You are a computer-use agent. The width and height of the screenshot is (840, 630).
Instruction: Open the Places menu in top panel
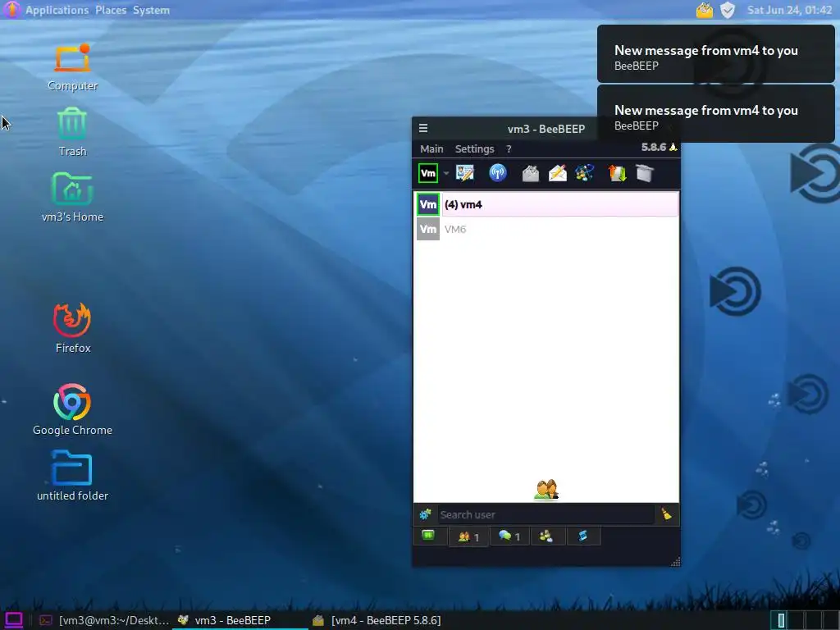coord(111,10)
